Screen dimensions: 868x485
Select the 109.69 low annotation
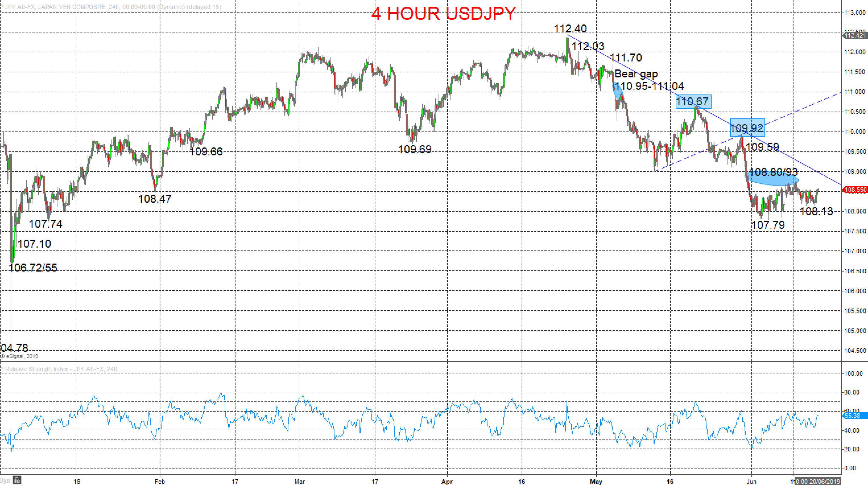coord(414,149)
